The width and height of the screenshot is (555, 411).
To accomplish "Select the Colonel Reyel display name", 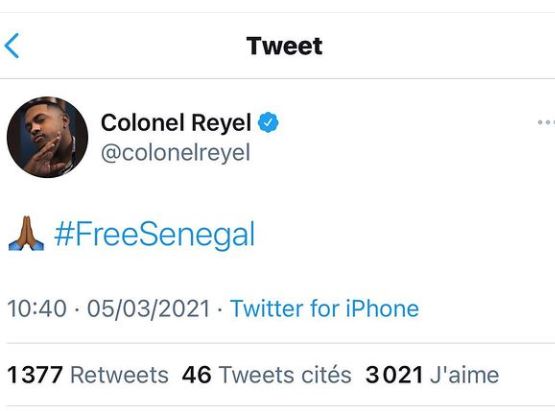I will 176,122.
